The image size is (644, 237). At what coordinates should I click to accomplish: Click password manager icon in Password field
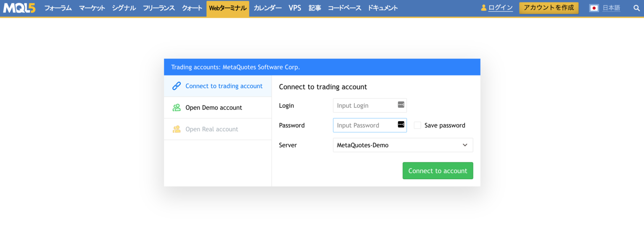(x=401, y=124)
